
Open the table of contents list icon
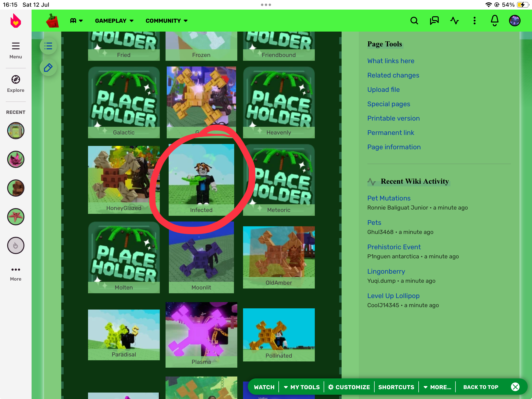48,46
